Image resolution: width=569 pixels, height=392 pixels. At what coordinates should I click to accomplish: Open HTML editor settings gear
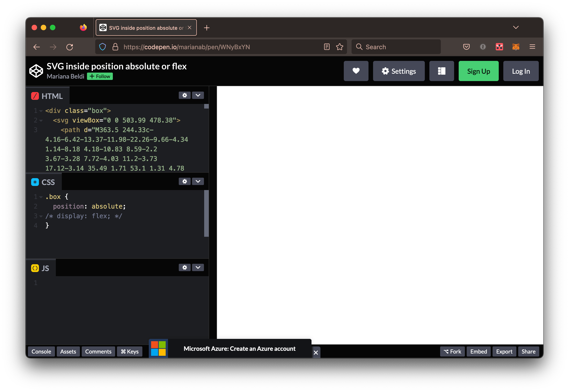click(x=185, y=95)
